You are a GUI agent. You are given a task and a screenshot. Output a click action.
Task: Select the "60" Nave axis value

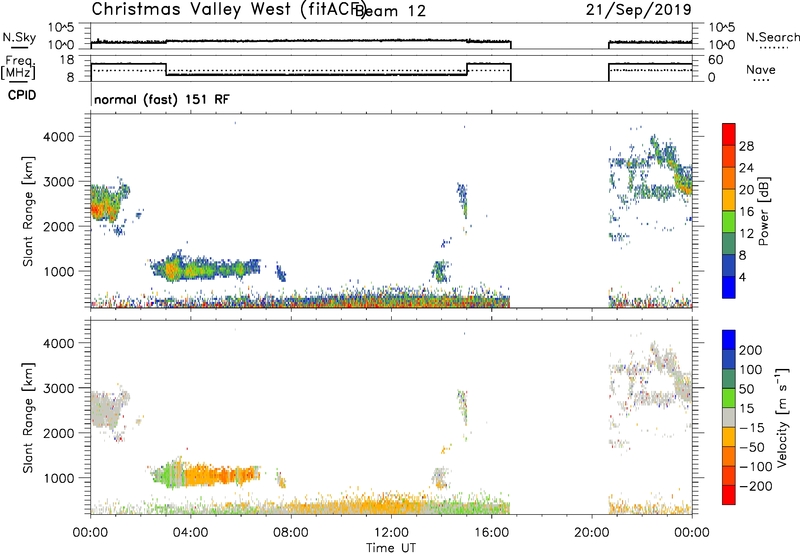[716, 60]
